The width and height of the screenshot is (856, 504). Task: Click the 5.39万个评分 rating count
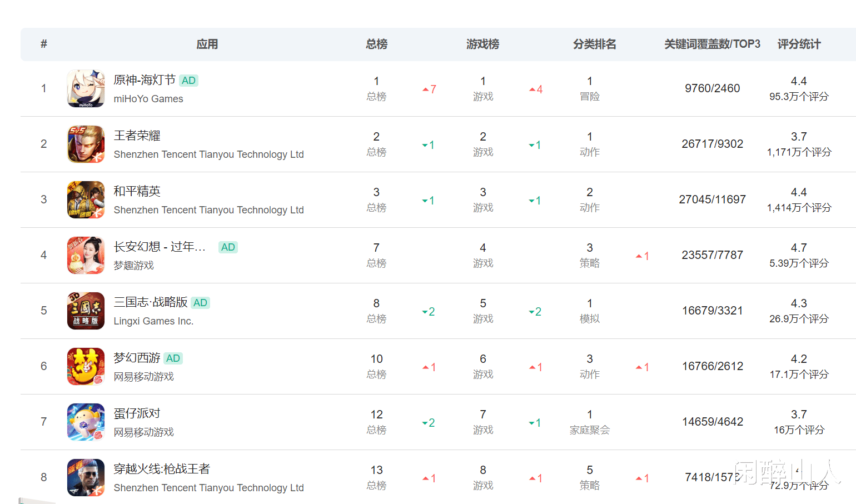[x=799, y=263]
